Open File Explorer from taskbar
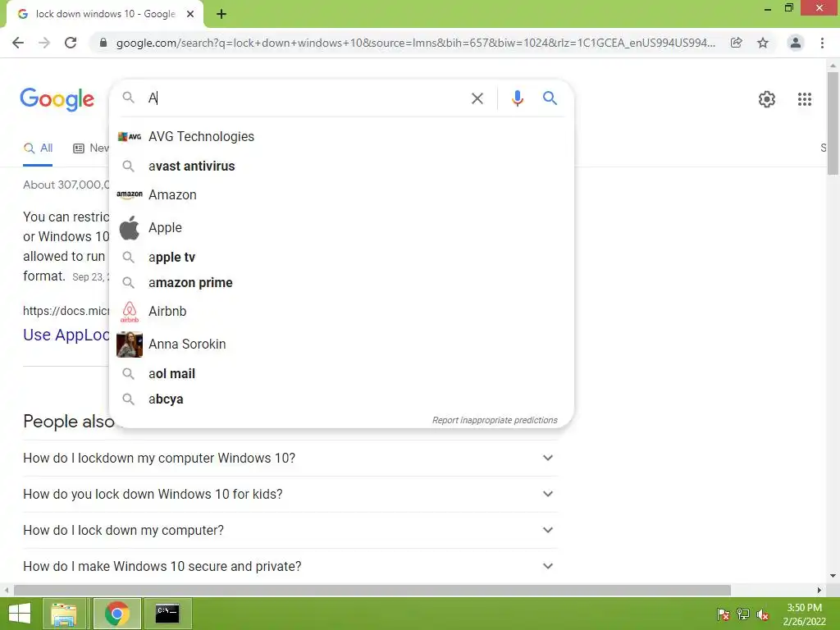Viewport: 840px width, 630px height. coord(64,614)
